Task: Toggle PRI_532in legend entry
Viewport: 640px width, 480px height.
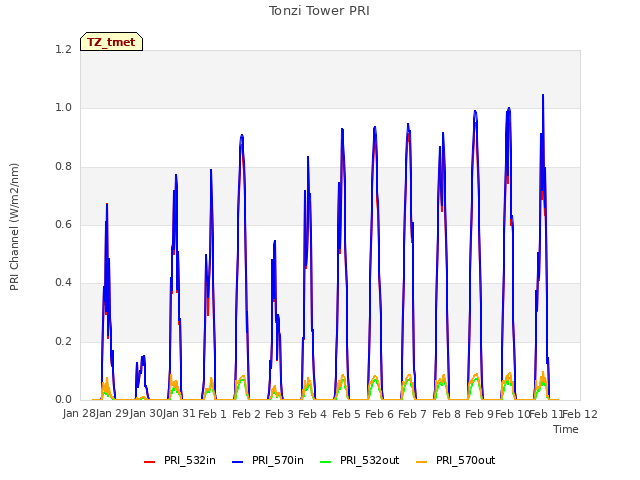Action: [x=180, y=460]
